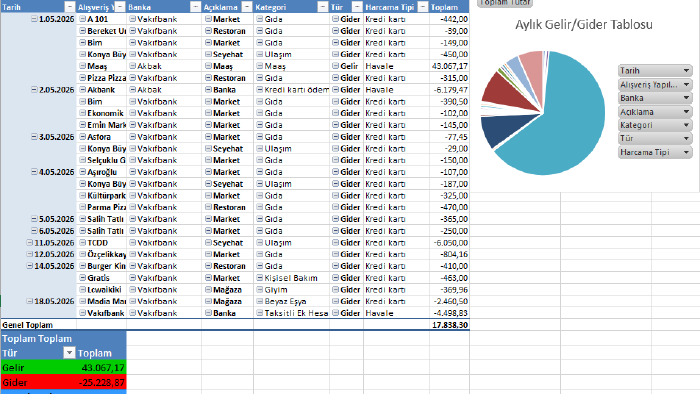The height and width of the screenshot is (394, 700).
Task: Open the chart's Harcama Tipi field button
Action: click(x=655, y=152)
